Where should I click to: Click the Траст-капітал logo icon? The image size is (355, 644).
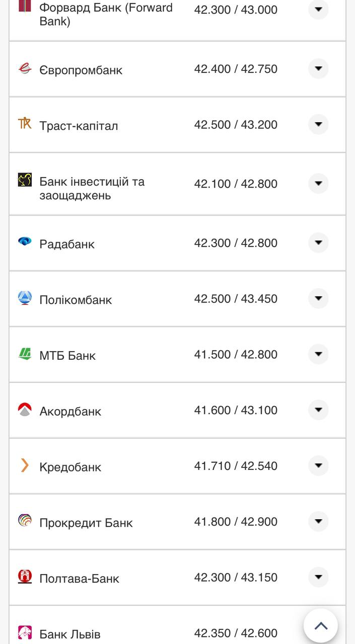(25, 123)
